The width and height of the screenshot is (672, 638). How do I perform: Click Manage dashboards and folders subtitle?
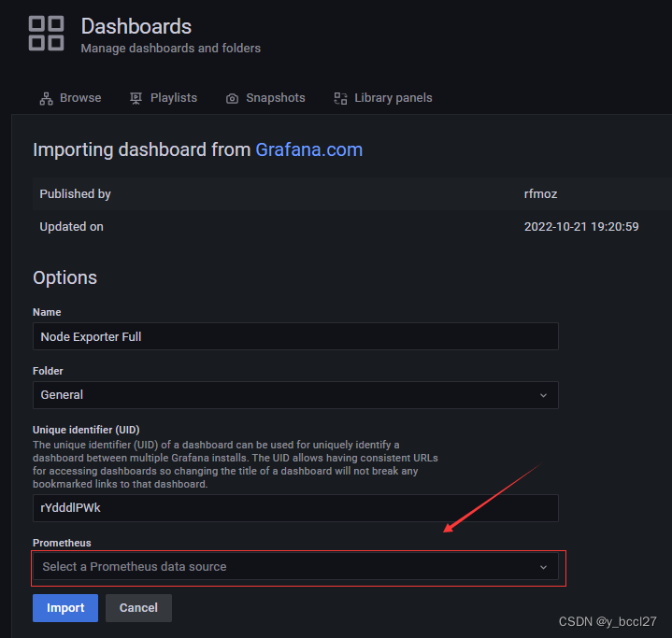coord(171,48)
